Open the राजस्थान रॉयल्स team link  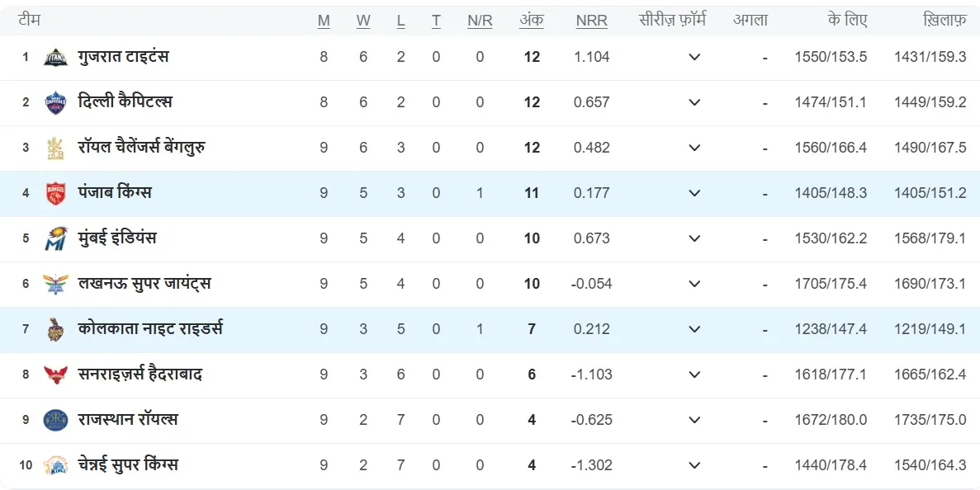127,420
